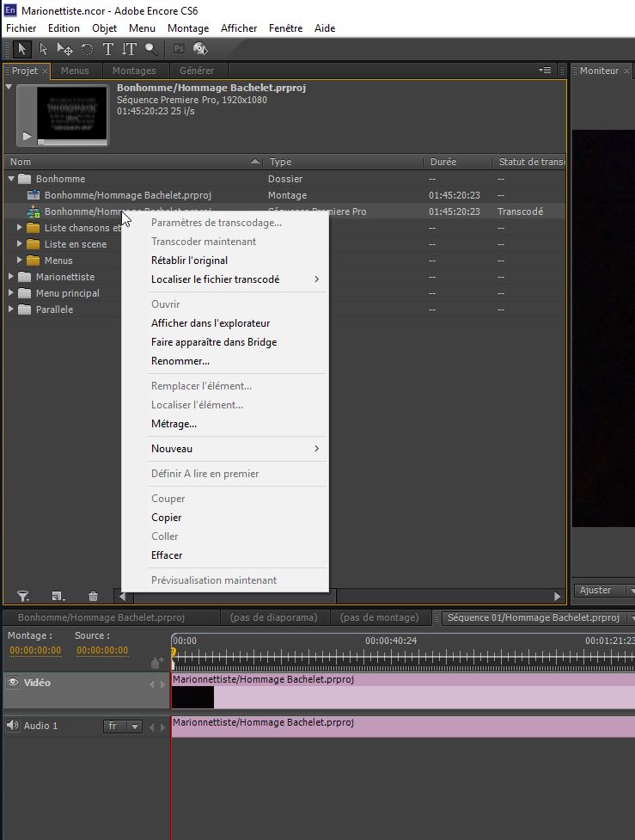Click the filter funnel icon in Project panel
Viewport: 635px width, 840px height.
click(x=23, y=596)
